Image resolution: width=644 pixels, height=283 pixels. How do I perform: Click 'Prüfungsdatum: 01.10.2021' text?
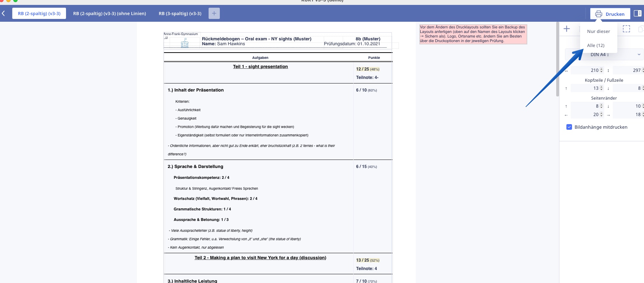coord(352,44)
